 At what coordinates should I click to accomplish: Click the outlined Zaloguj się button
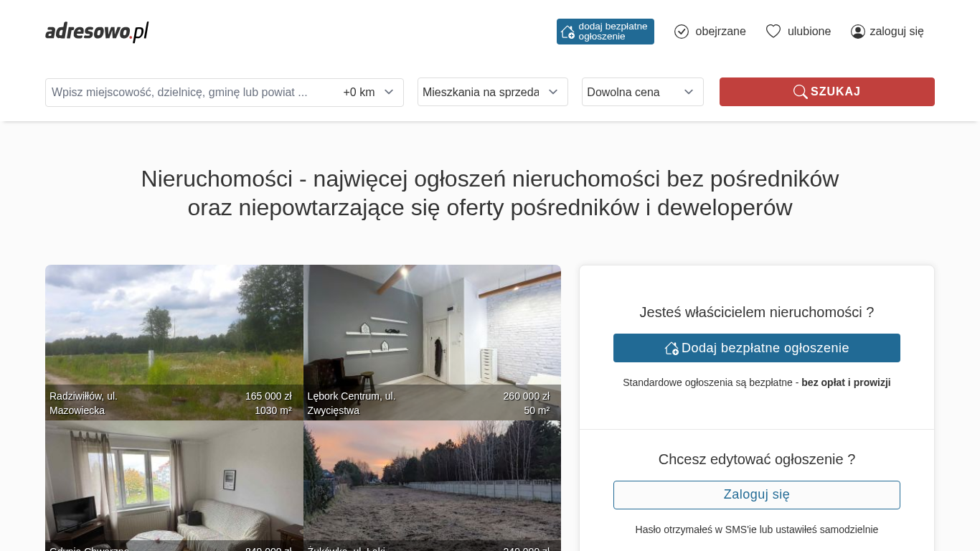756,495
